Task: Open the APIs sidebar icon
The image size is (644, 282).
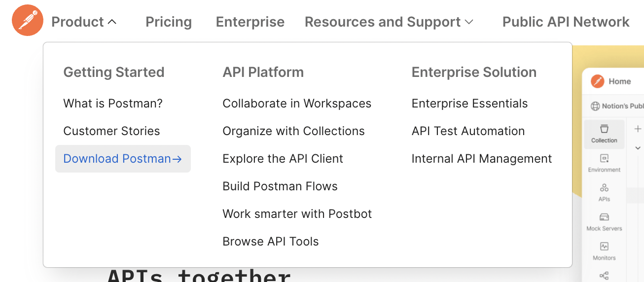Action: [604, 193]
